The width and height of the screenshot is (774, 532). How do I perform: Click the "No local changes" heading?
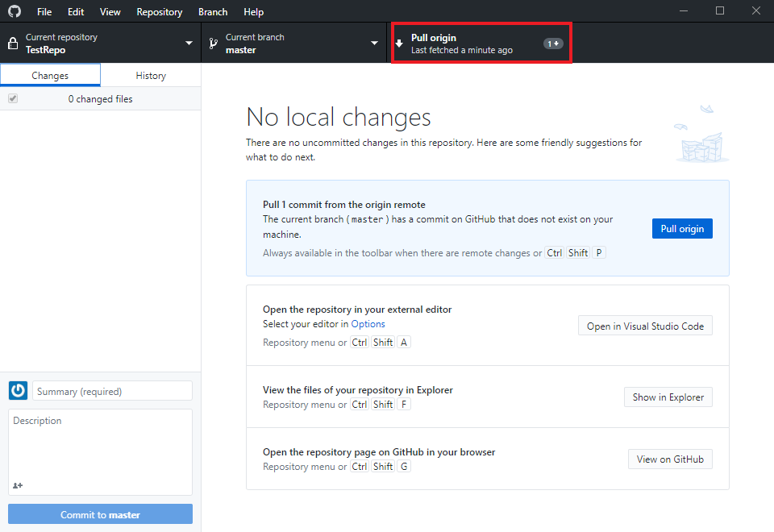(x=339, y=118)
